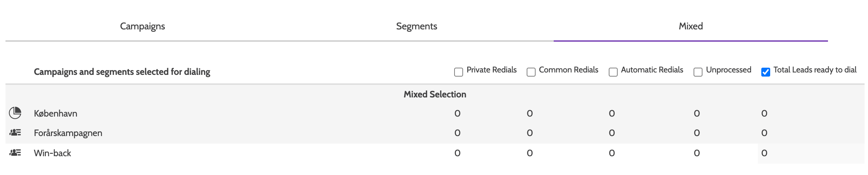Viewport: 868px width, 175px height.
Task: Click Win-back Total Leads ready value
Action: point(764,153)
